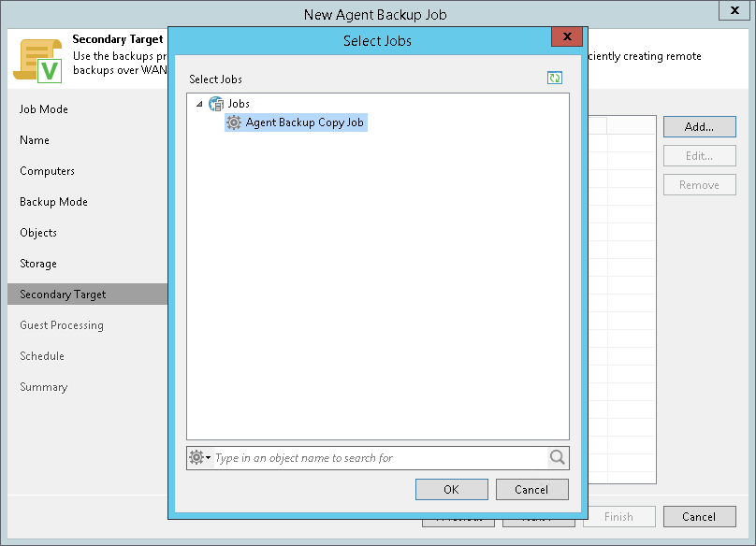Click the gear icon beside Agent Backup Copy Job

click(x=234, y=122)
